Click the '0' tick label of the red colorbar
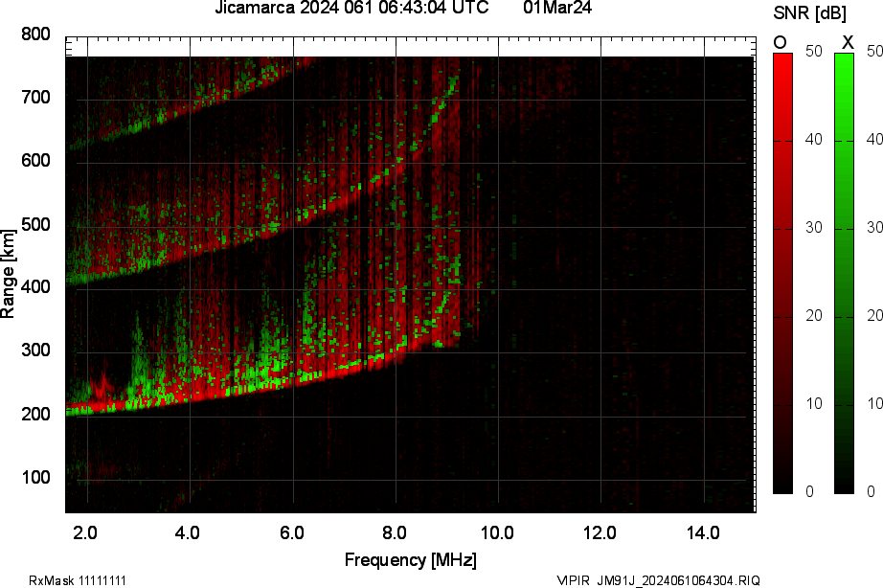 click(809, 491)
